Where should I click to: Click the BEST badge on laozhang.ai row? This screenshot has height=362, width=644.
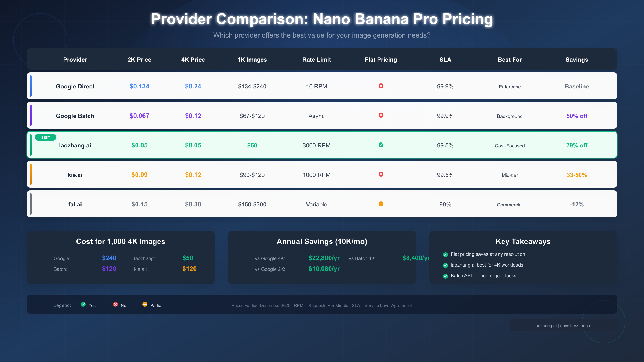45,137
